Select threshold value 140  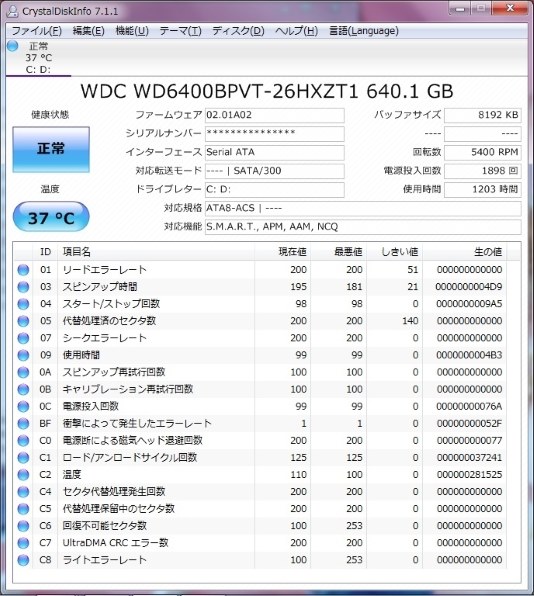click(x=410, y=321)
